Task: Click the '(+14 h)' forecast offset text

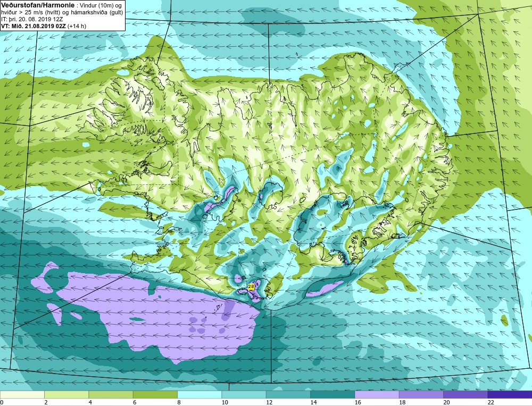Action: [77, 26]
